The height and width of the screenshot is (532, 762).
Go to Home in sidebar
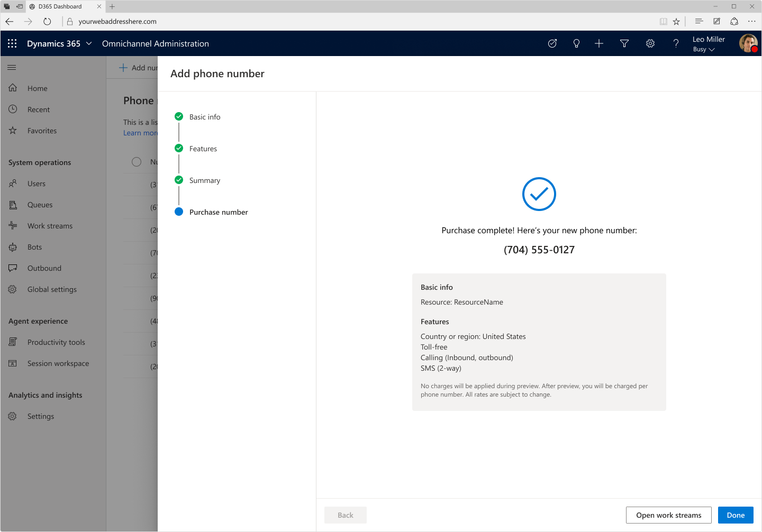tap(53, 88)
